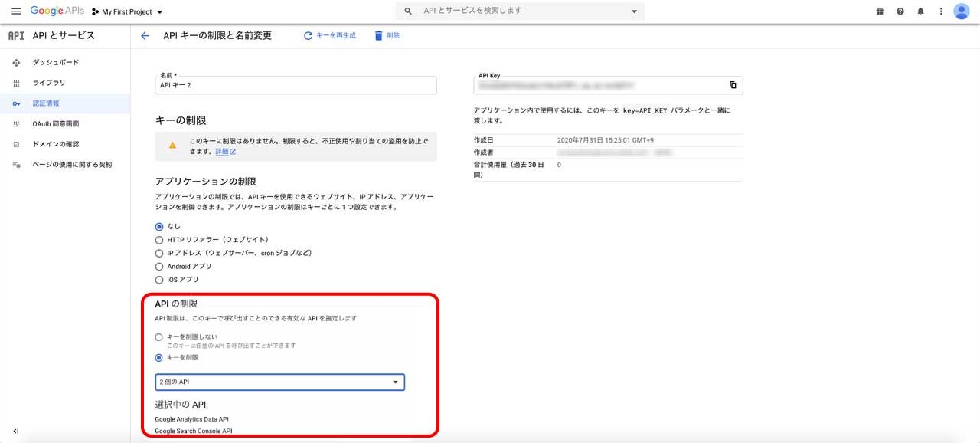Click the ドメインの確認 checkbox icon

tap(16, 144)
